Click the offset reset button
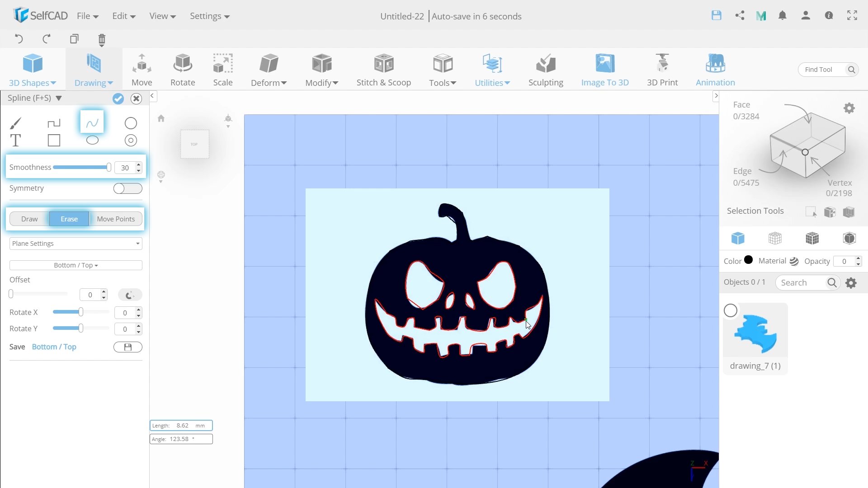The image size is (868, 488). point(130,295)
